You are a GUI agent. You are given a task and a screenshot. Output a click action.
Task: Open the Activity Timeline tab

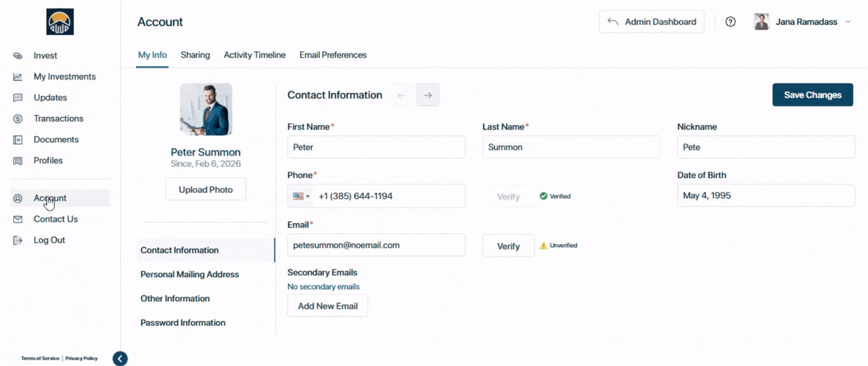[254, 55]
